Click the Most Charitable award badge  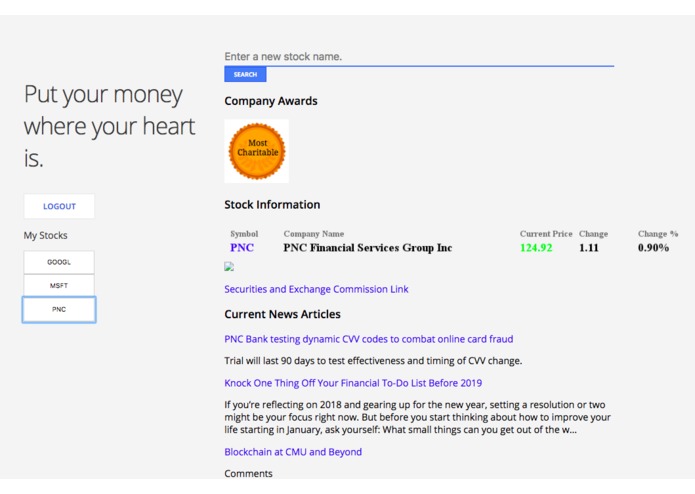(x=257, y=151)
